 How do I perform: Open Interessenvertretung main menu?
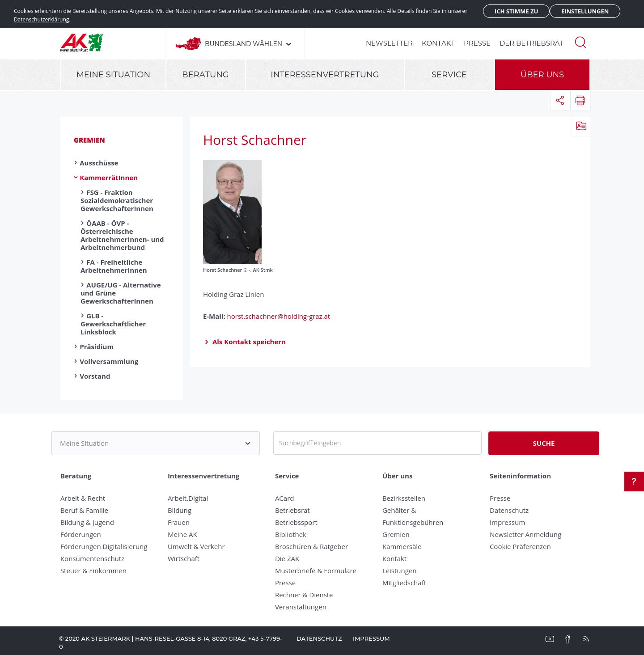pos(325,75)
